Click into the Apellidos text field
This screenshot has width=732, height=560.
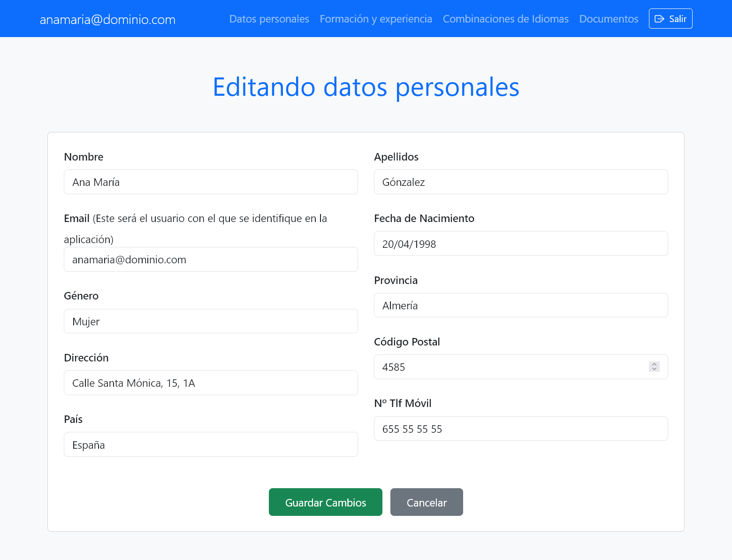[520, 182]
